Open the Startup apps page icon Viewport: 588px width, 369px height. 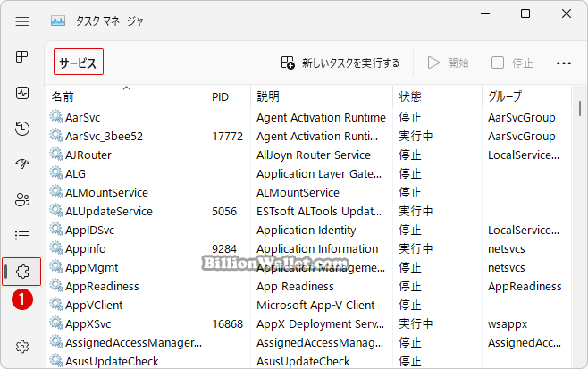pos(22,164)
